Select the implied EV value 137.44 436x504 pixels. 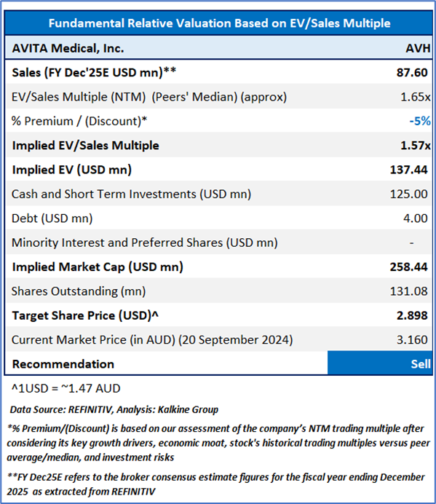click(408, 170)
